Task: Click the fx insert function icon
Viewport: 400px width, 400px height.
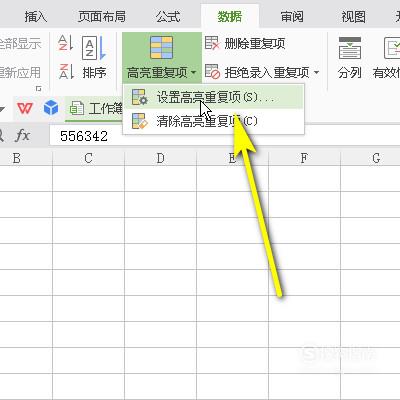Action: pyautogui.click(x=23, y=136)
